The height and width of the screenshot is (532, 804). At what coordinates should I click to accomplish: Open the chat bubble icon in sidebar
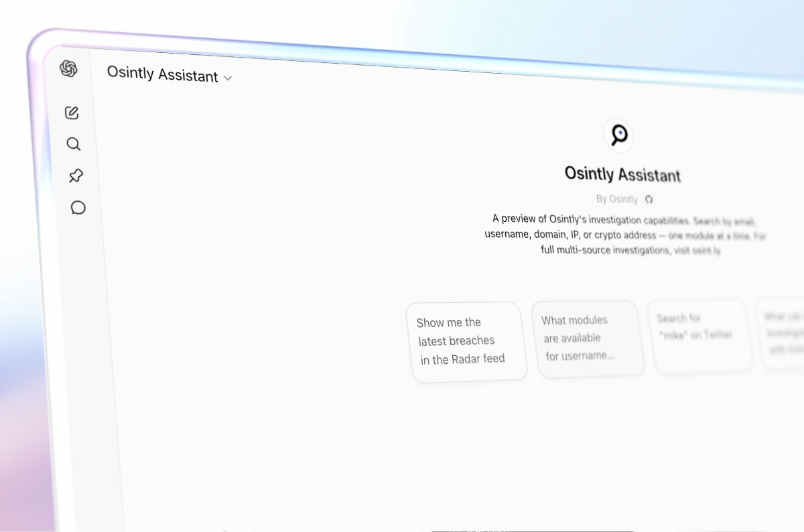point(78,208)
